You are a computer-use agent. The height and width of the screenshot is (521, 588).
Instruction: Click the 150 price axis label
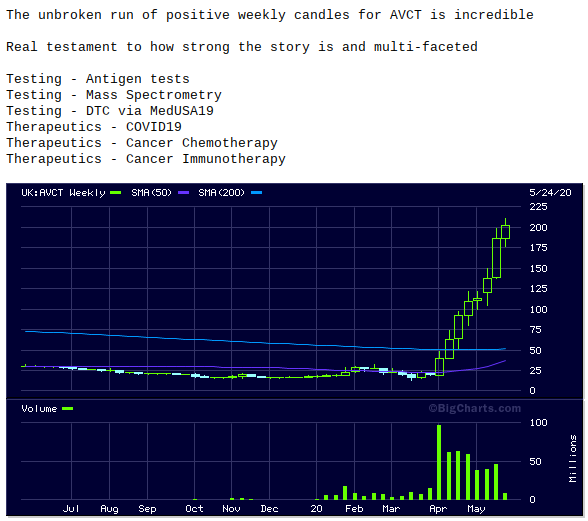coord(538,269)
